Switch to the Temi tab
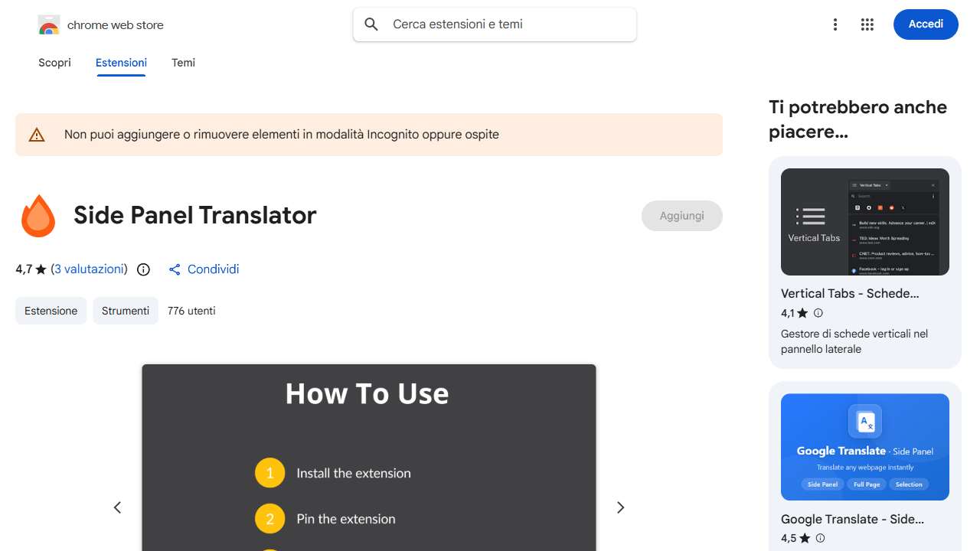Viewport: 980px width, 551px height. click(183, 63)
